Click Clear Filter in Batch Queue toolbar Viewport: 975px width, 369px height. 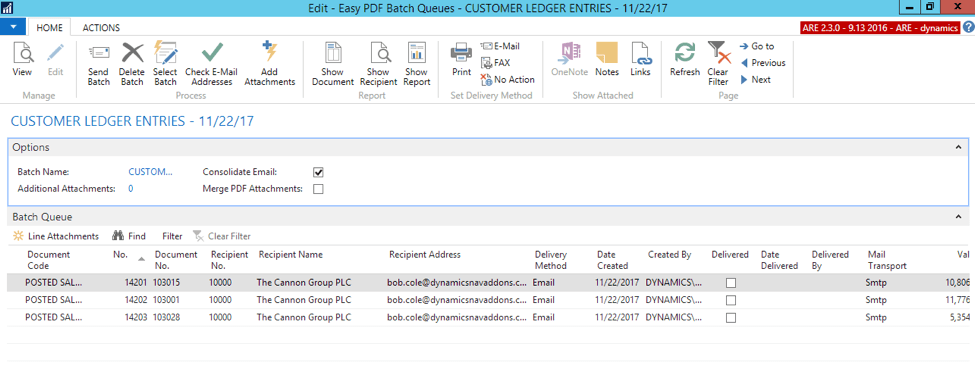pos(222,236)
